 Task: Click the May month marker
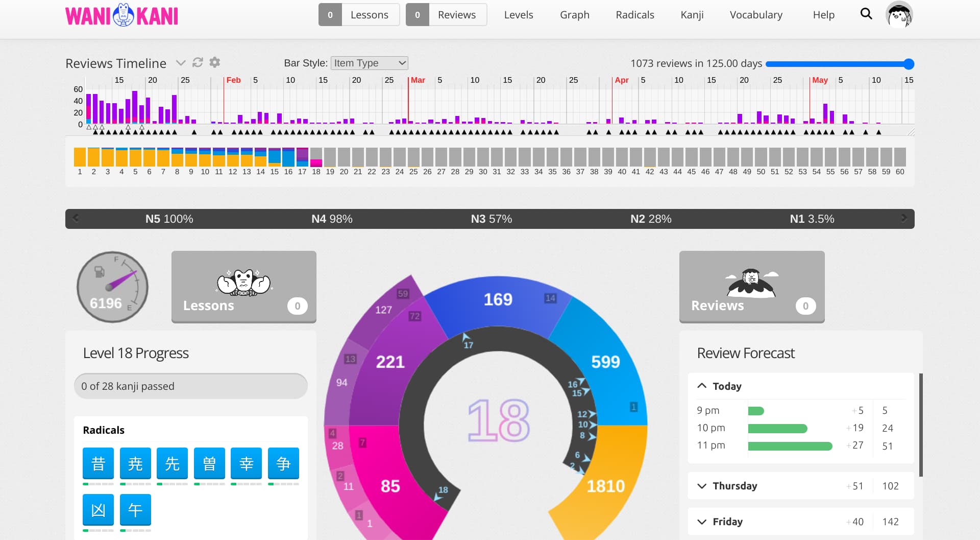(820, 80)
